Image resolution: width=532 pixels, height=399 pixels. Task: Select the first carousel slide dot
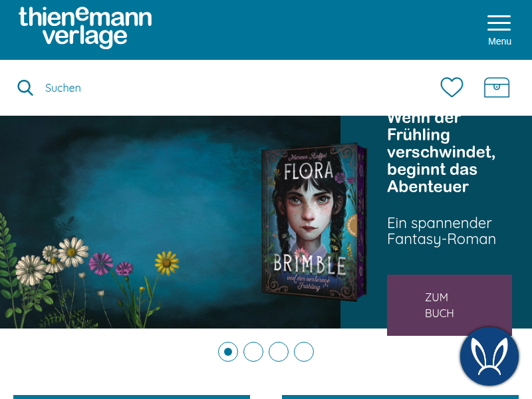228,352
